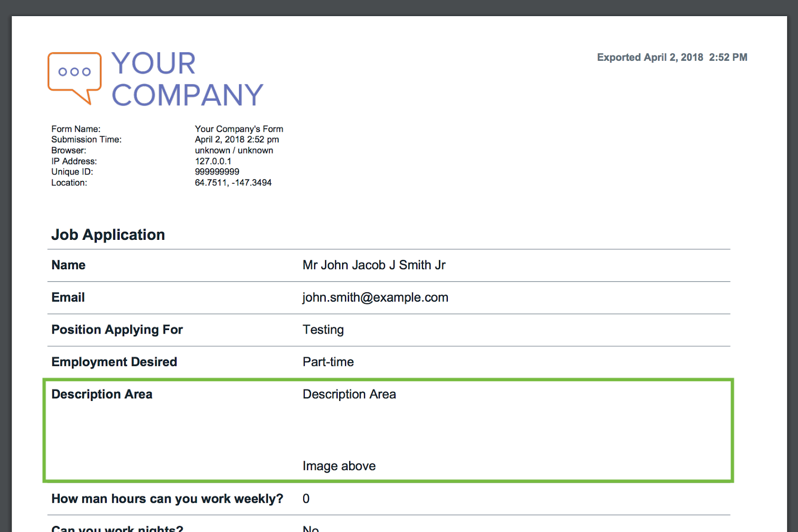Select the Your Company's Form value
Viewport: 798px width, 532px height.
click(239, 129)
